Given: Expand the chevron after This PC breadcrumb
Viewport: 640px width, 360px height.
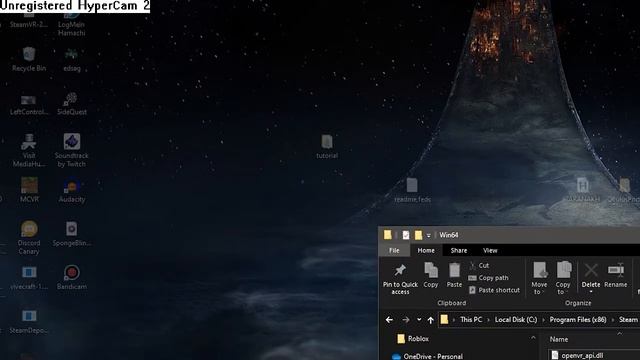Looking at the screenshot, I should [488, 320].
